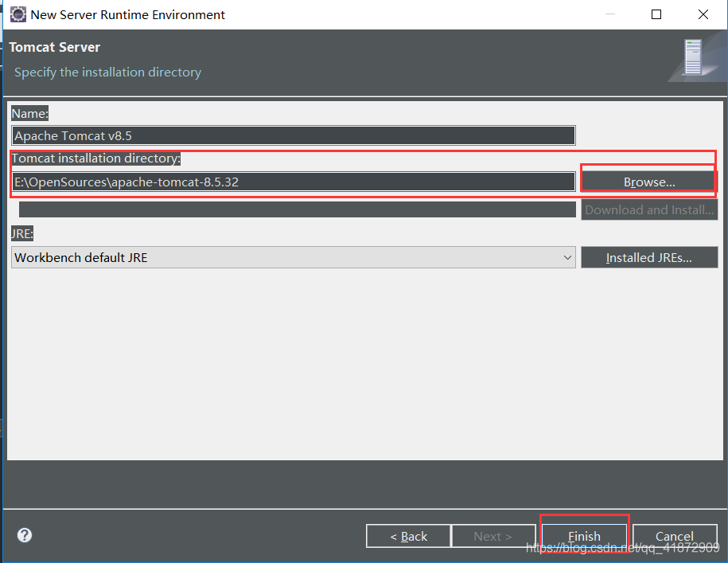Viewport: 728px width, 563px height.
Task: Click the Finish button
Action: (x=585, y=536)
